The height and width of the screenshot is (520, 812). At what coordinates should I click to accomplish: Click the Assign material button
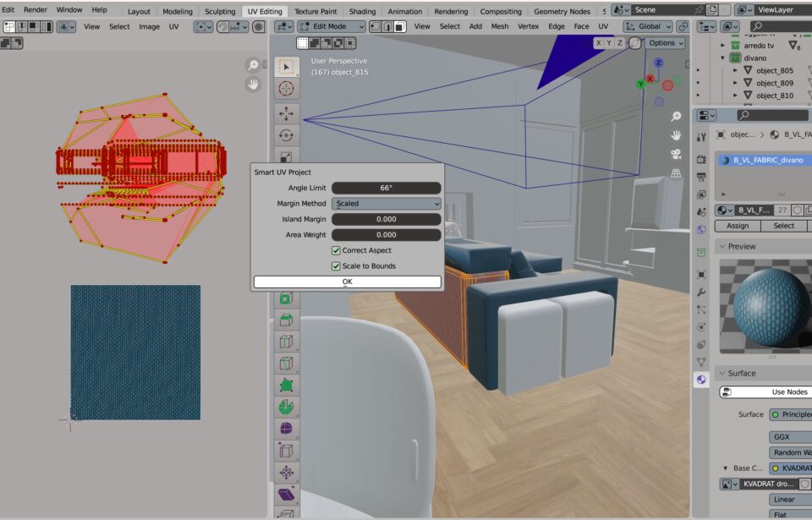click(x=738, y=226)
